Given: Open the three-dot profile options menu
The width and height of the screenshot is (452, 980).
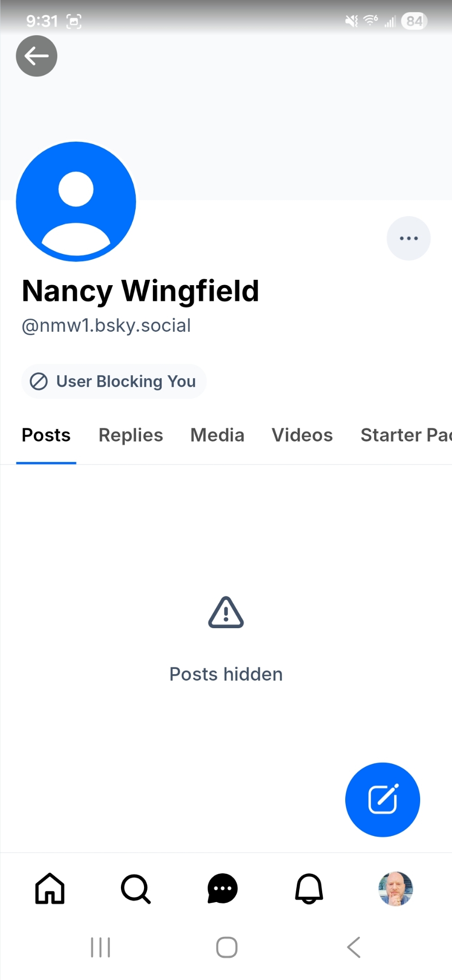Looking at the screenshot, I should tap(408, 239).
